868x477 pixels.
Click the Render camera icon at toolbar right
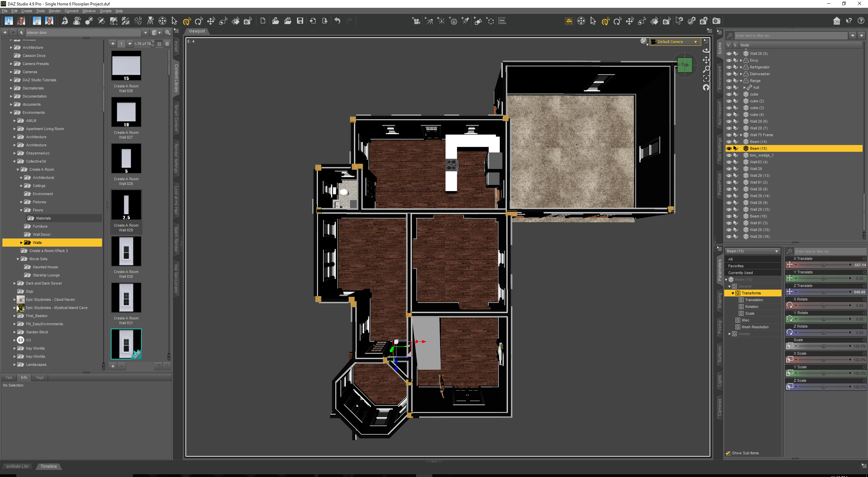[716, 21]
